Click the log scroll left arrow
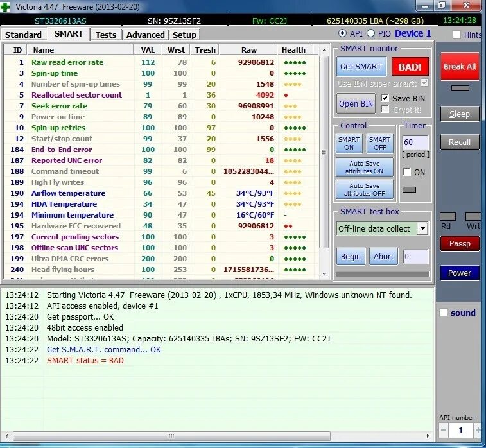 (x=6, y=436)
